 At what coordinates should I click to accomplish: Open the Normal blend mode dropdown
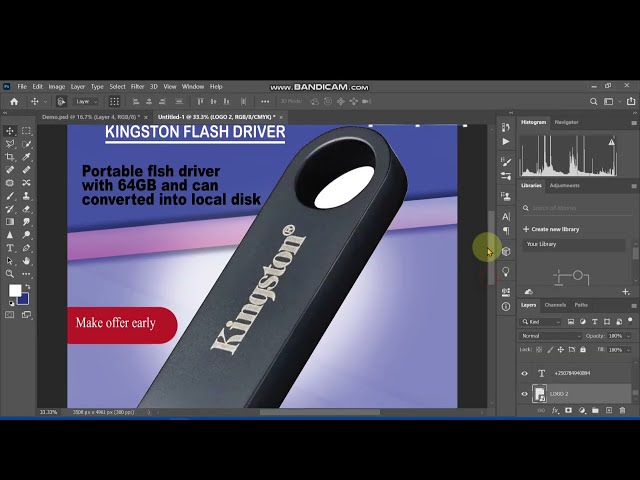tap(550, 336)
